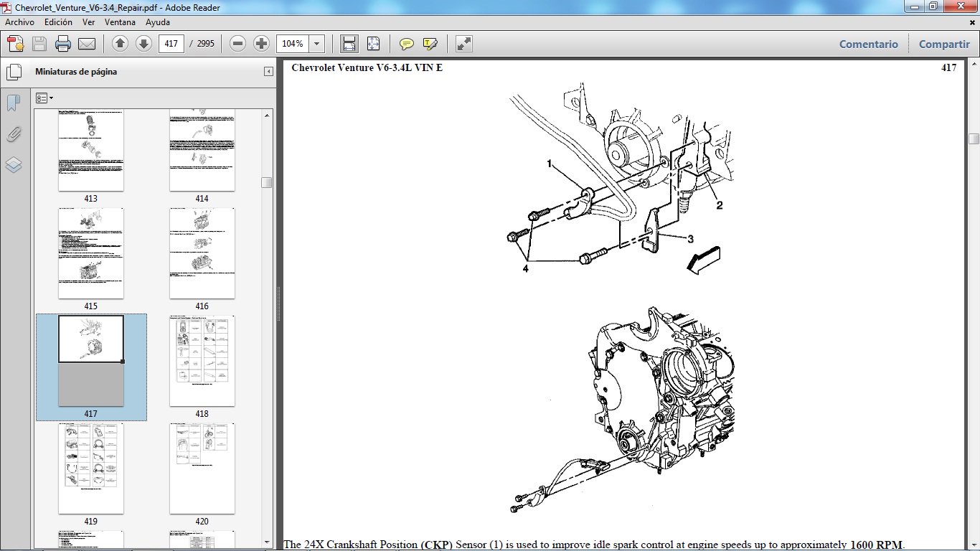Select the page thumbnails panel icon
This screenshot has width=980, height=551.
(x=14, y=72)
